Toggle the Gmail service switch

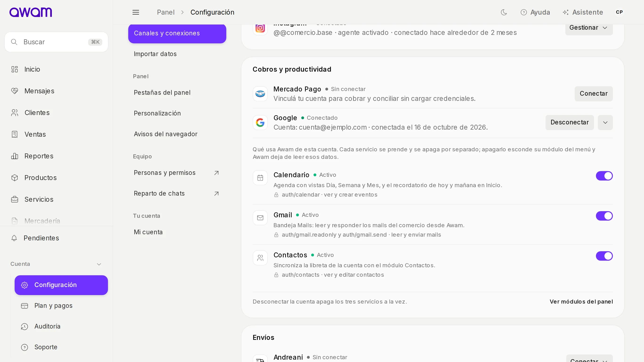604,216
